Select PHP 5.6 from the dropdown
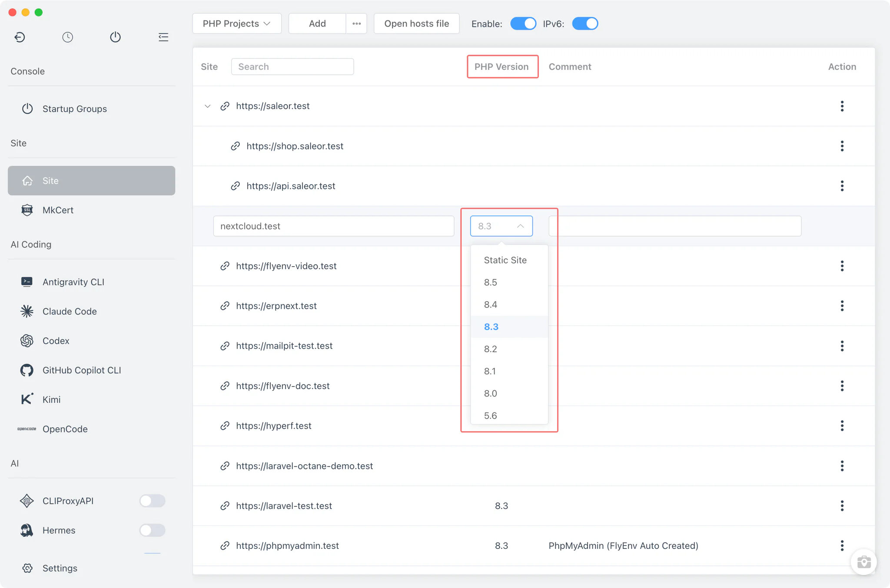Viewport: 890px width, 588px height. coord(509,415)
